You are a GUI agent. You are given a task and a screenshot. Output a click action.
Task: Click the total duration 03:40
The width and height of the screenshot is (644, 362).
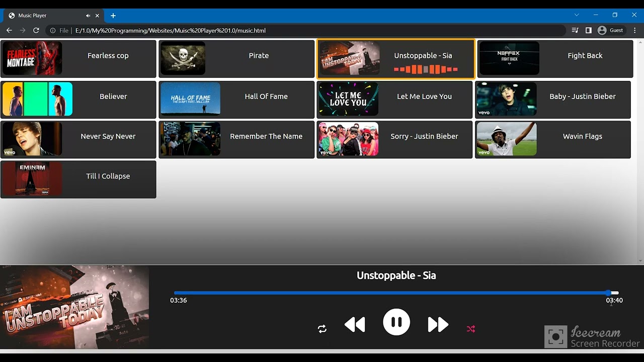click(614, 300)
